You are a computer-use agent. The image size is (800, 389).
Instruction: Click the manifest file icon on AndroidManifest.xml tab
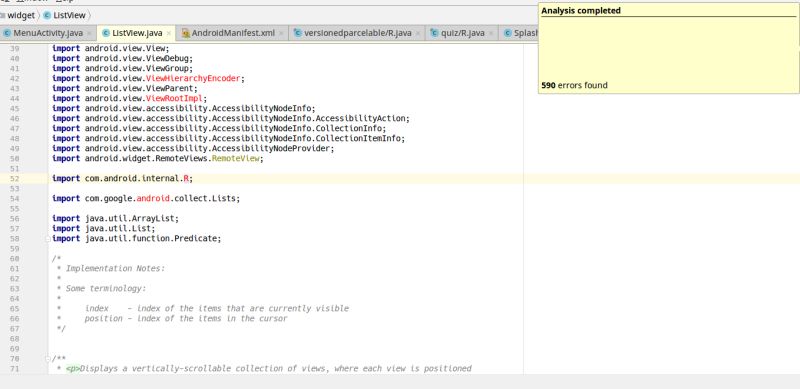[186, 33]
